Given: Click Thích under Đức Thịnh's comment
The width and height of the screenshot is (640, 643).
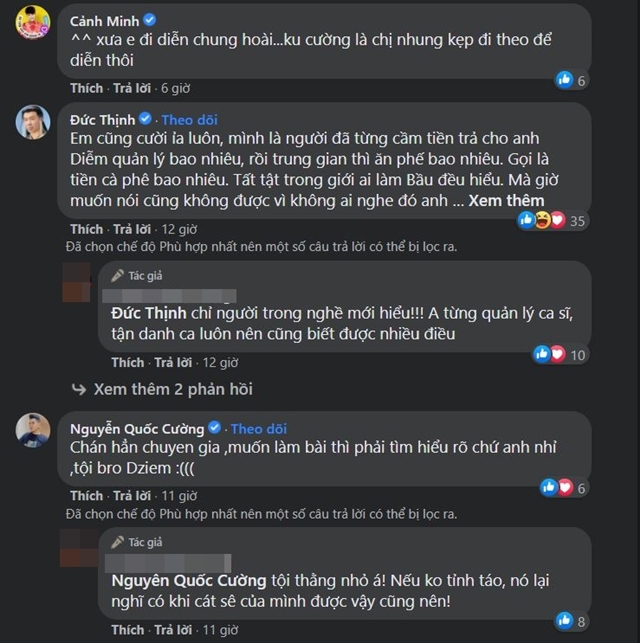Looking at the screenshot, I should [86, 229].
